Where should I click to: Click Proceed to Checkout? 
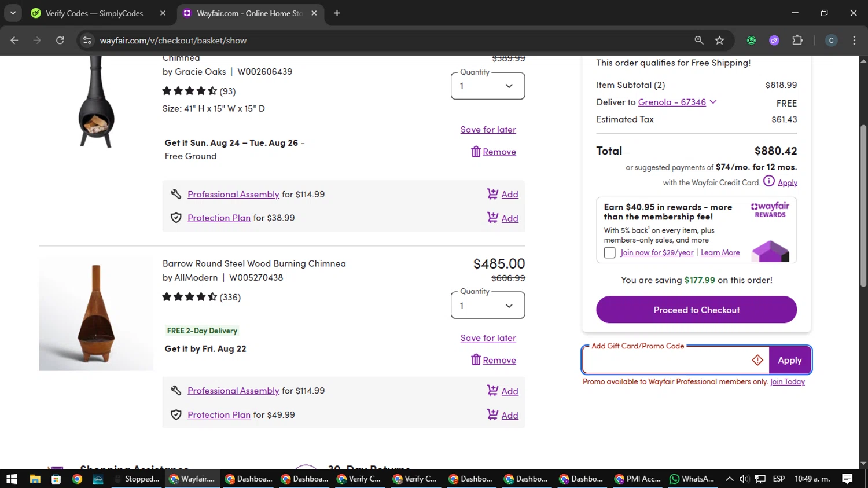pyautogui.click(x=696, y=310)
